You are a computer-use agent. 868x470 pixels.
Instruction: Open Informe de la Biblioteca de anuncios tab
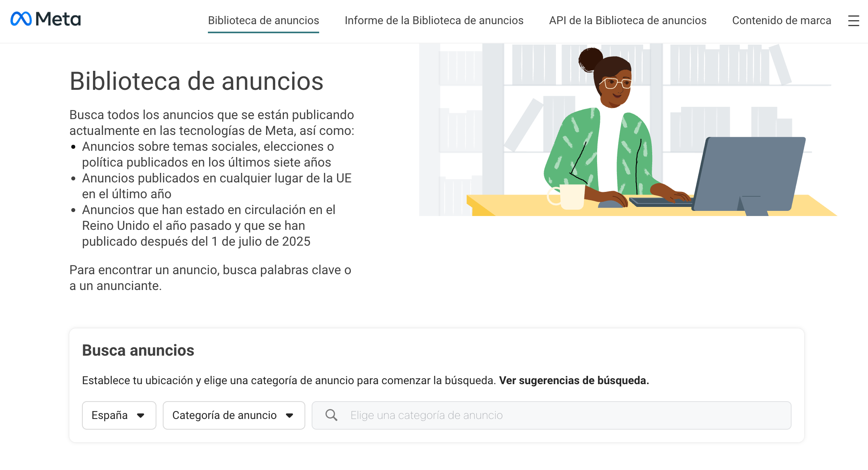click(434, 21)
